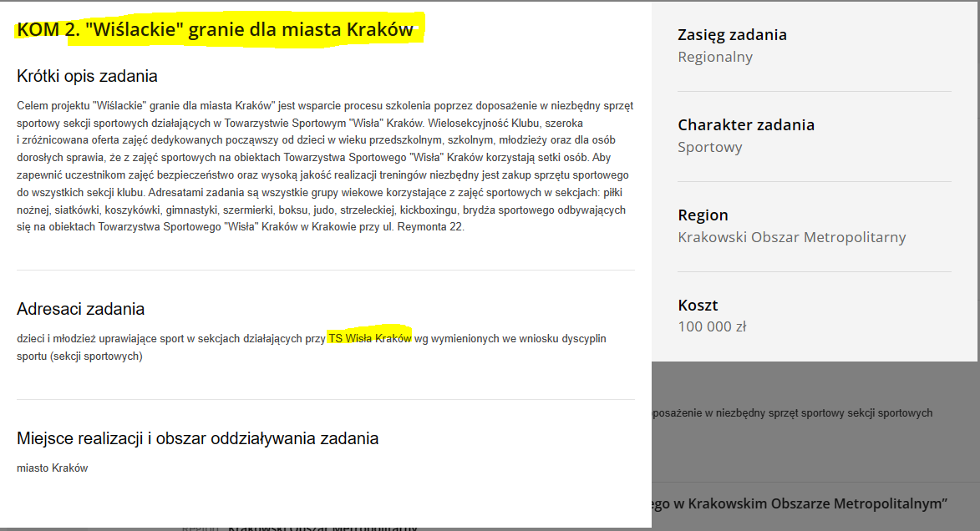Click the "Zasięg zadania" label
The image size is (980, 531).
point(732,34)
